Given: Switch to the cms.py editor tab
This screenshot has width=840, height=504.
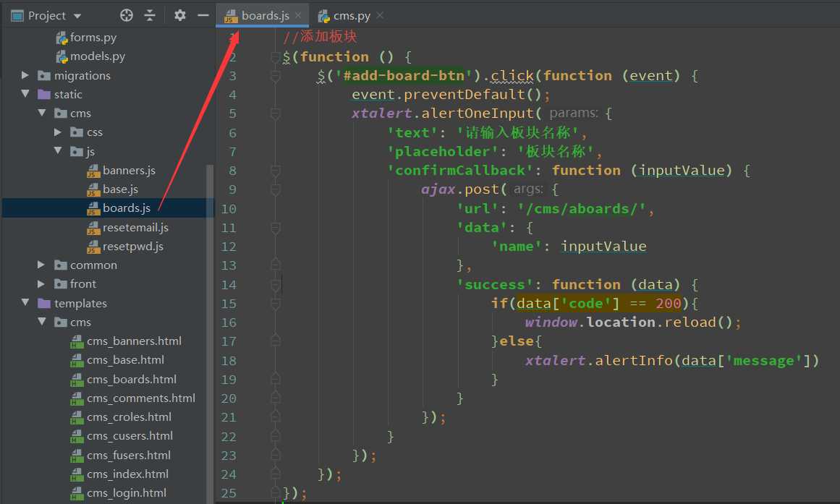Looking at the screenshot, I should tap(352, 15).
